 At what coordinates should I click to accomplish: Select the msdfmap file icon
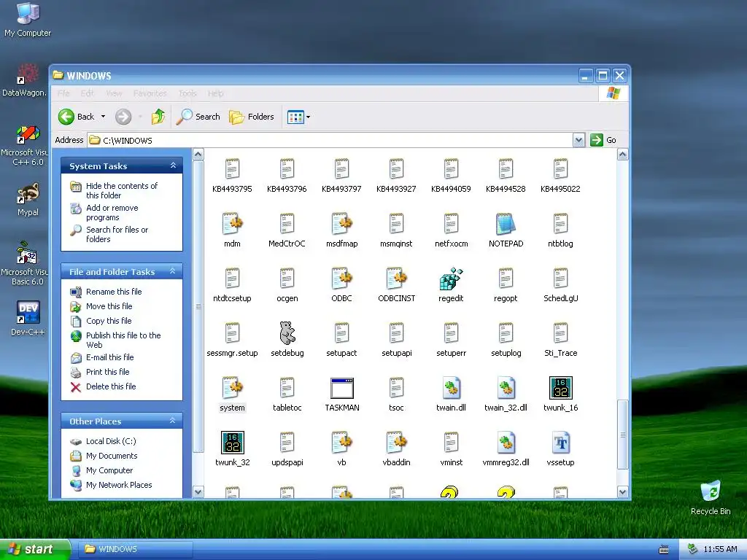(x=341, y=225)
